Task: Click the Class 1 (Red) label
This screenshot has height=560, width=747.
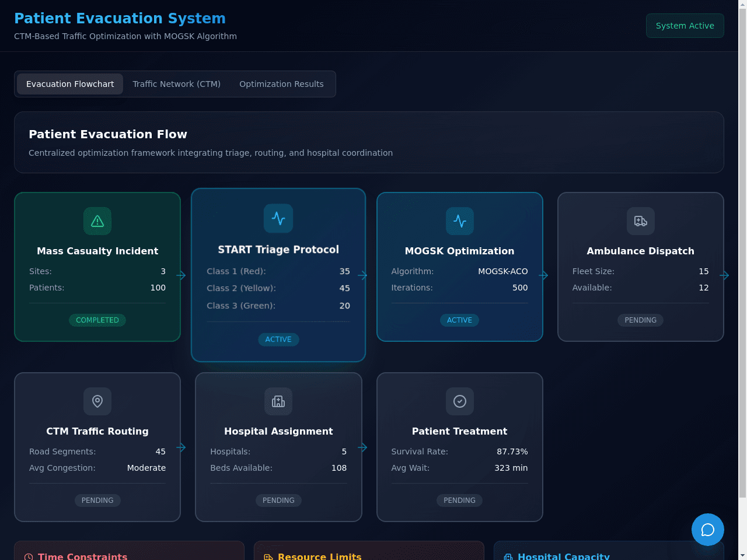Action: click(x=236, y=271)
